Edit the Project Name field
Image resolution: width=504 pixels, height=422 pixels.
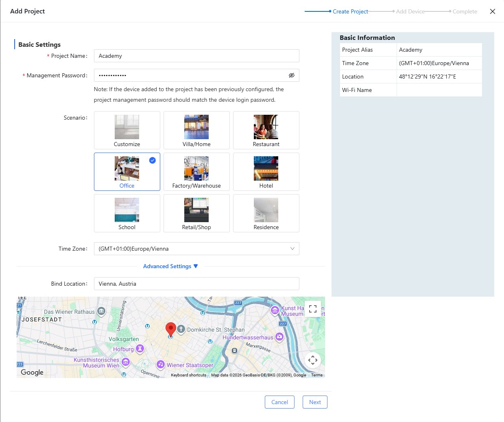point(196,56)
